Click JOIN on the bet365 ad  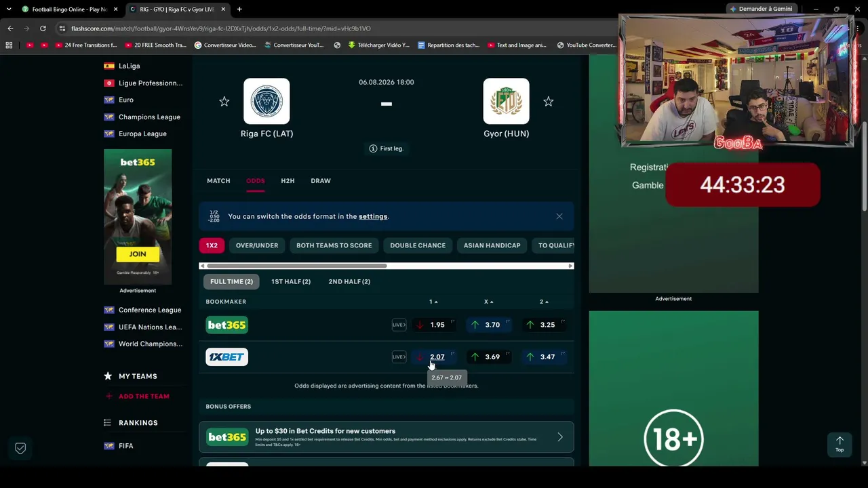pyautogui.click(x=138, y=254)
